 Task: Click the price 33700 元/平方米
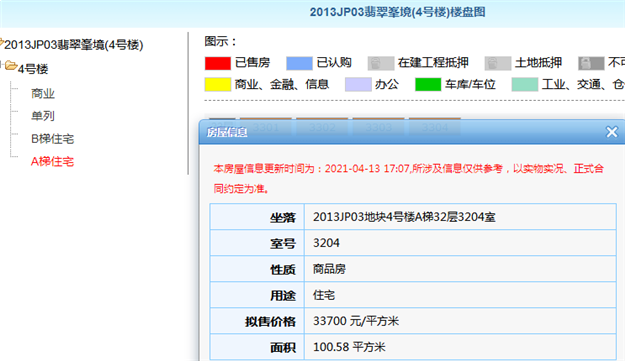[x=356, y=321]
